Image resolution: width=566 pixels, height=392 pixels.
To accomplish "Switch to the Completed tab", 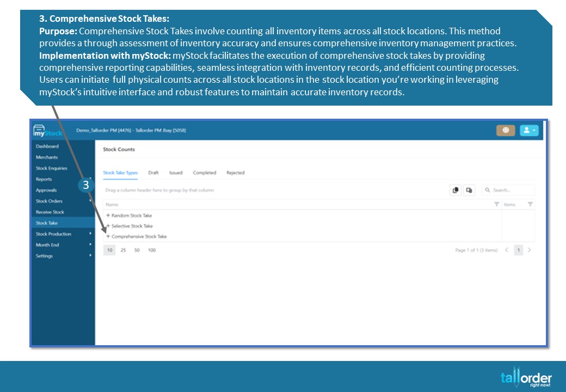I will pyautogui.click(x=204, y=173).
